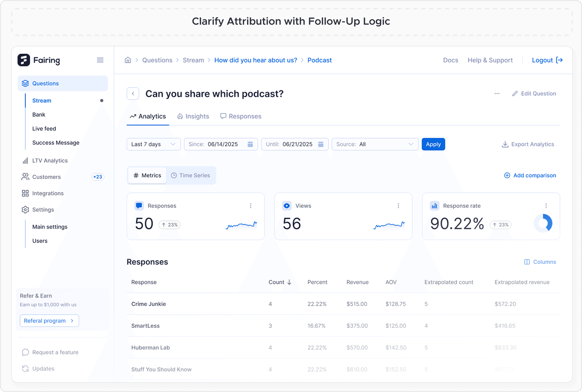Go to home via breadcrumb house icon
Viewport: 582px width, 392px height.
pyautogui.click(x=128, y=60)
